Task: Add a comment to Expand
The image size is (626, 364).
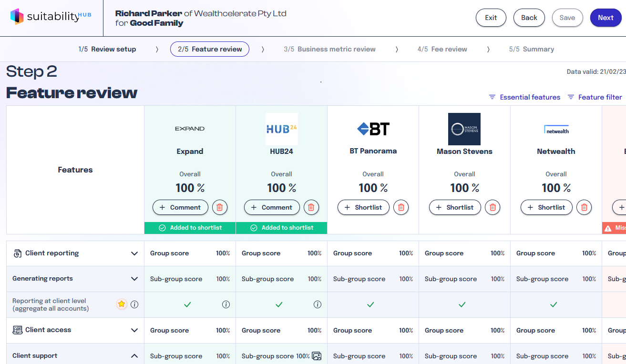Action: pos(180,207)
